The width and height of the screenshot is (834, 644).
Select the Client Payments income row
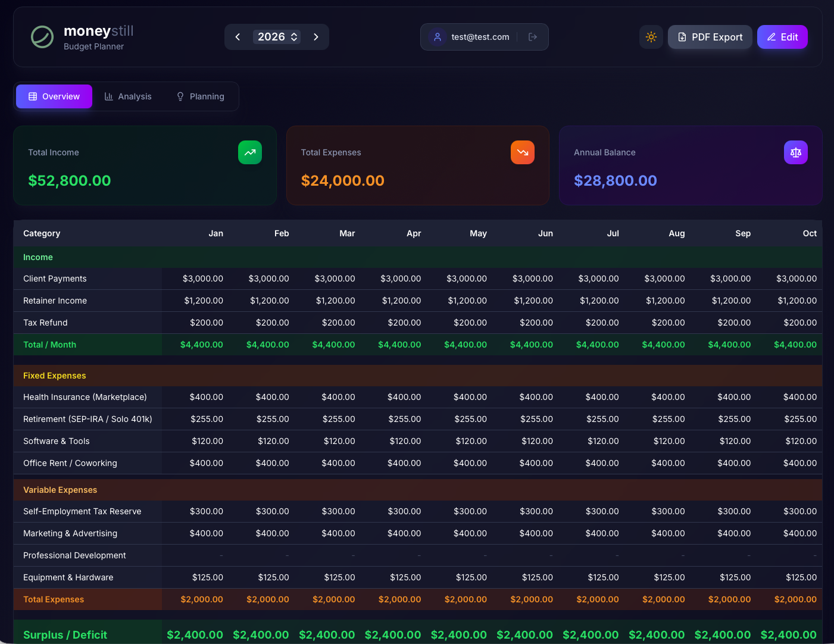(55, 278)
